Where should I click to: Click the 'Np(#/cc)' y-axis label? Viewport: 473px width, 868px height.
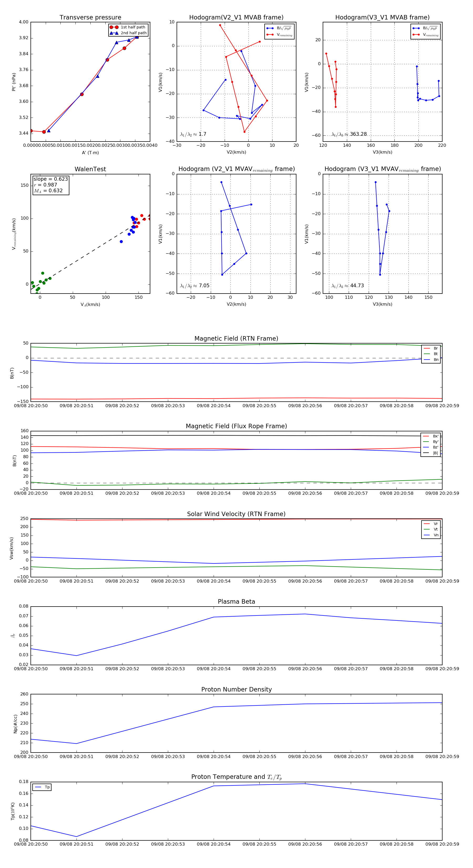coord(15,723)
